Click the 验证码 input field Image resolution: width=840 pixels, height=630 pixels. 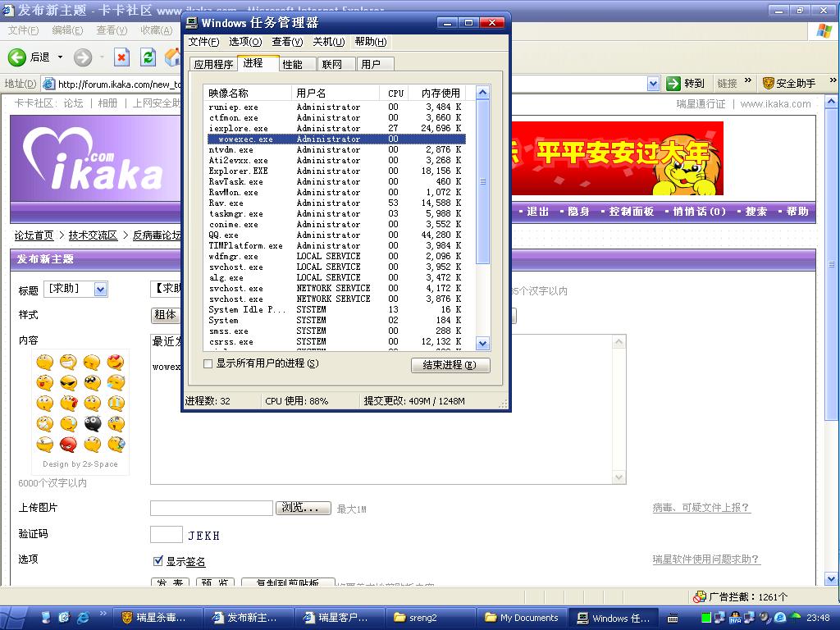pos(166,534)
